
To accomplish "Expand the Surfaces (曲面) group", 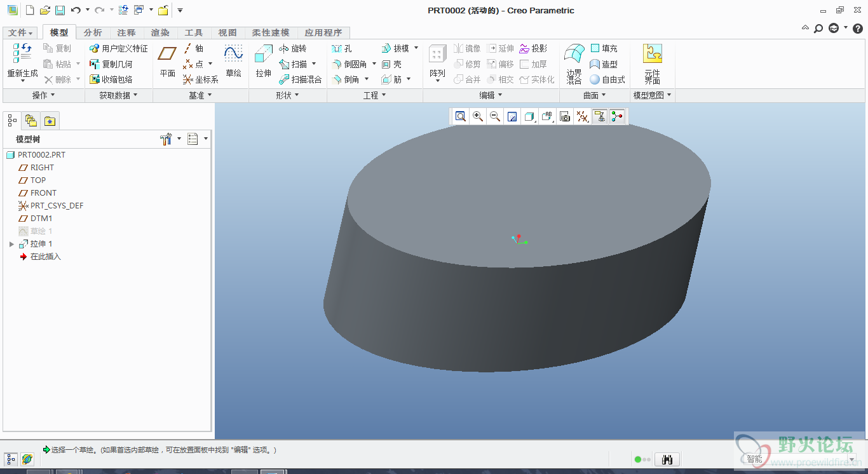I will [x=595, y=95].
